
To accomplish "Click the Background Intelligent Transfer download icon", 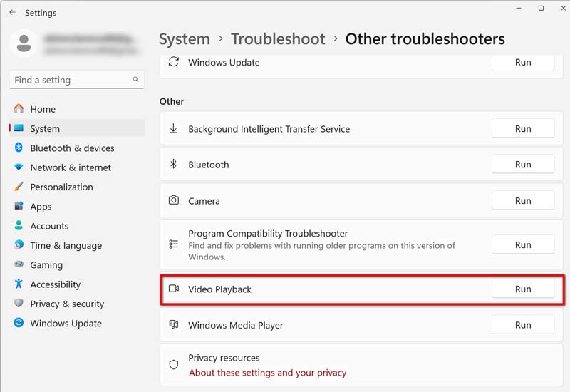I will point(173,128).
